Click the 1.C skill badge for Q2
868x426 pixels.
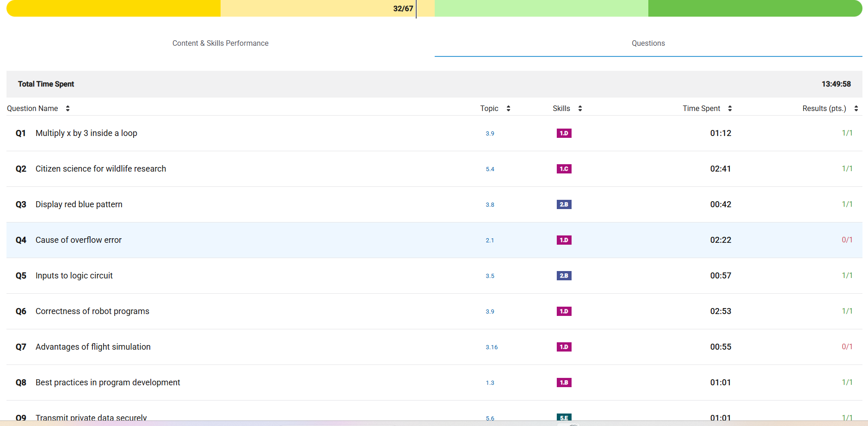(x=564, y=169)
